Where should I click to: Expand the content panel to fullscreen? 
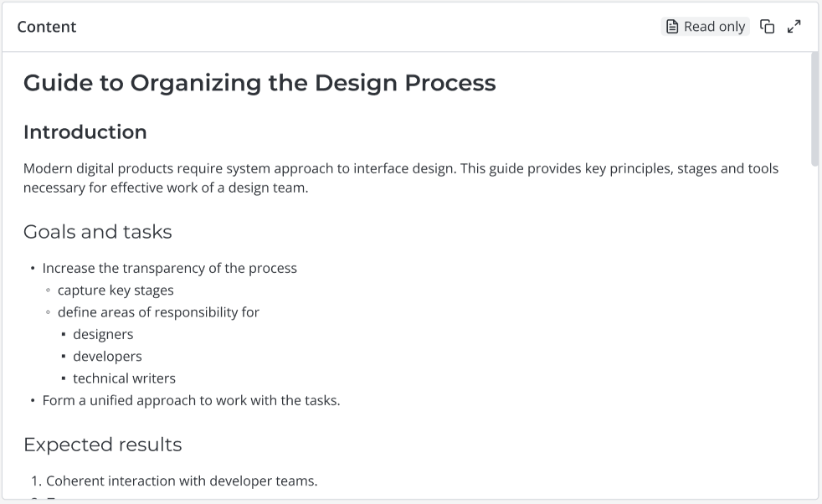pyautogui.click(x=794, y=27)
